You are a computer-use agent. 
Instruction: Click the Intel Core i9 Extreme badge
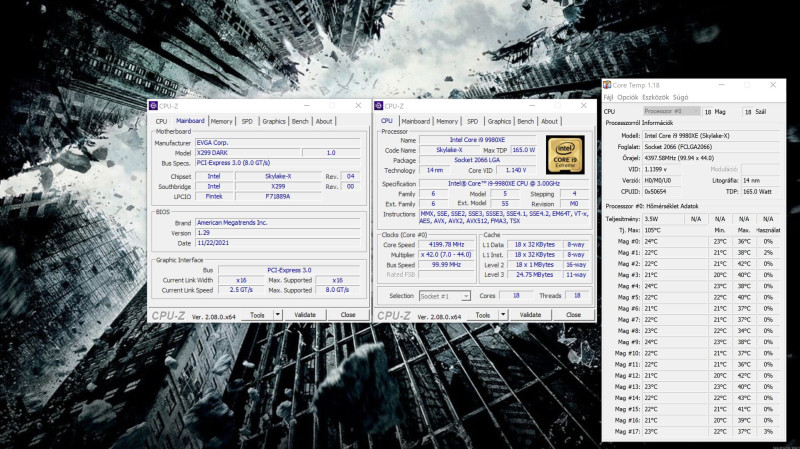click(x=565, y=155)
